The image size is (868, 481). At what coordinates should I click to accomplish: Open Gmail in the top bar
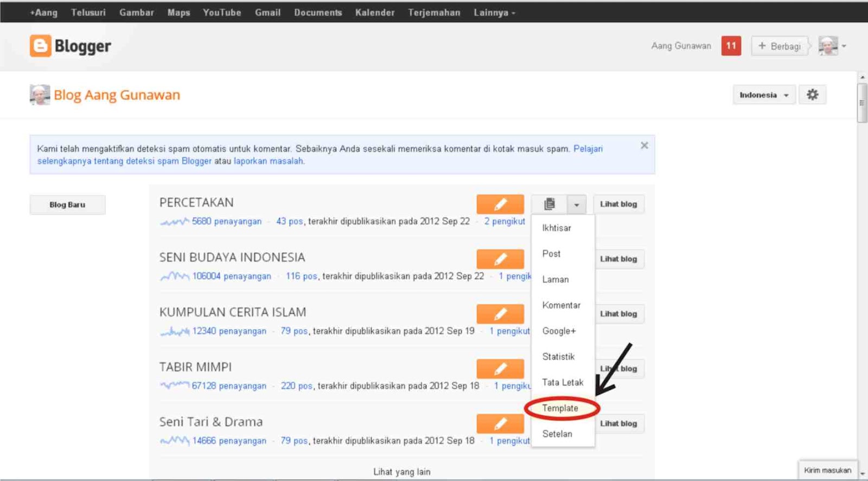267,12
